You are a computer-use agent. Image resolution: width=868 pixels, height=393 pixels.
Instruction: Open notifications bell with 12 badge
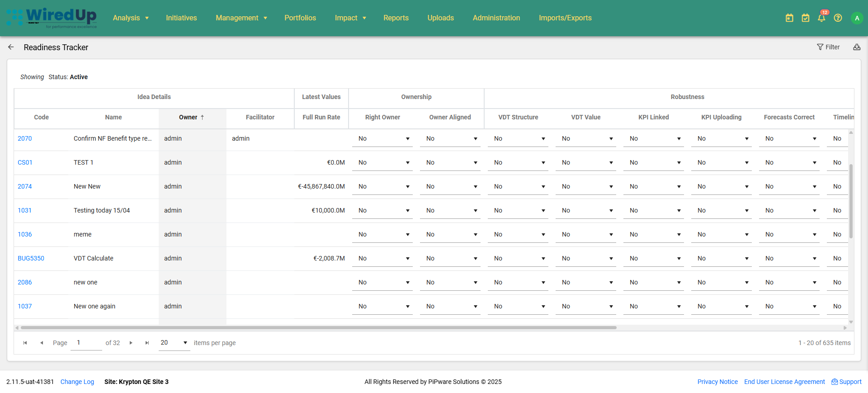822,17
